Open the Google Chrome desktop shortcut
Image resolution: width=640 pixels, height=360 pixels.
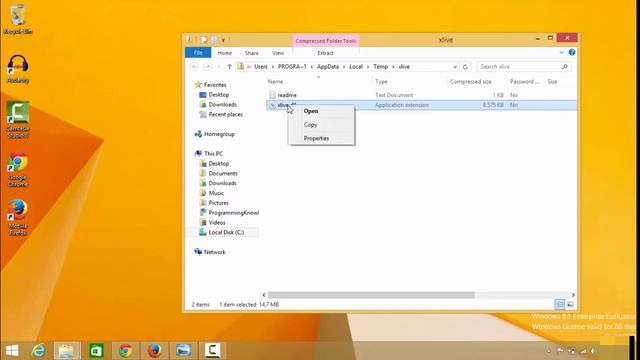pyautogui.click(x=18, y=169)
